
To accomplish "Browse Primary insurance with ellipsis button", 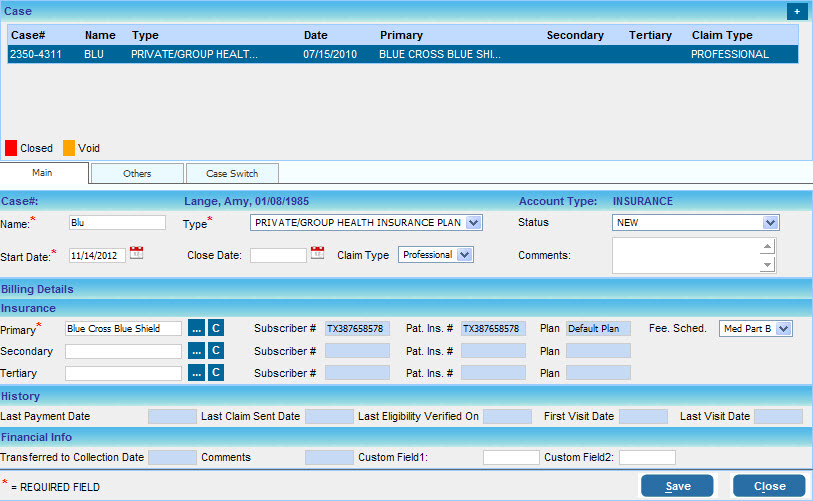I will click(x=196, y=328).
